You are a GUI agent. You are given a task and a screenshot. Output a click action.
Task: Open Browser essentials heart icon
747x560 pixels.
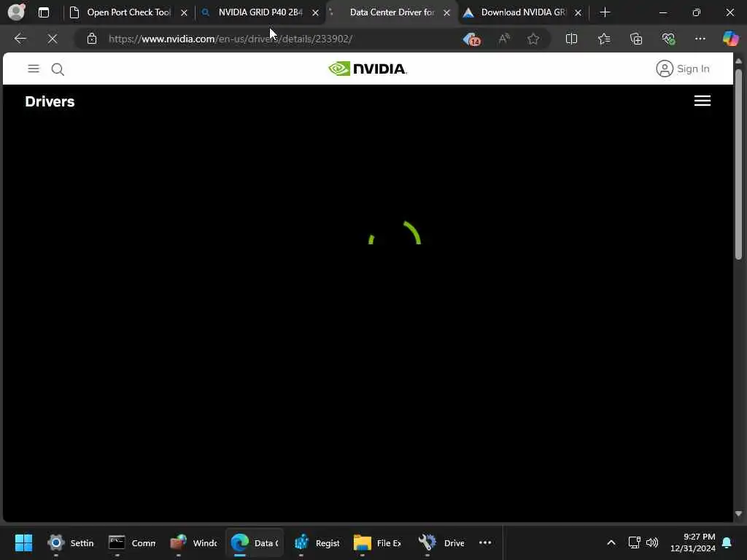pos(668,39)
